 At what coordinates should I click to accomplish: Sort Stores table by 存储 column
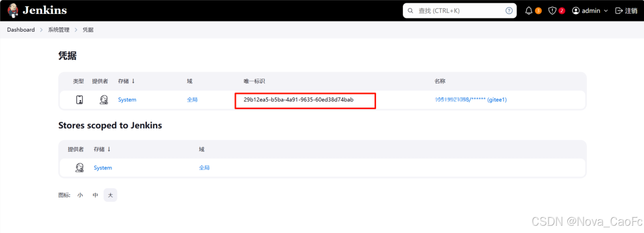coord(102,149)
